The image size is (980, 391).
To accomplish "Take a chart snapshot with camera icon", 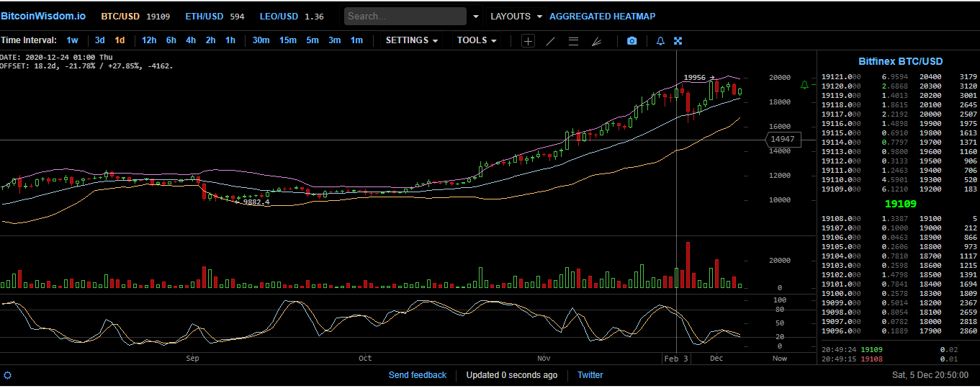I will [x=631, y=41].
